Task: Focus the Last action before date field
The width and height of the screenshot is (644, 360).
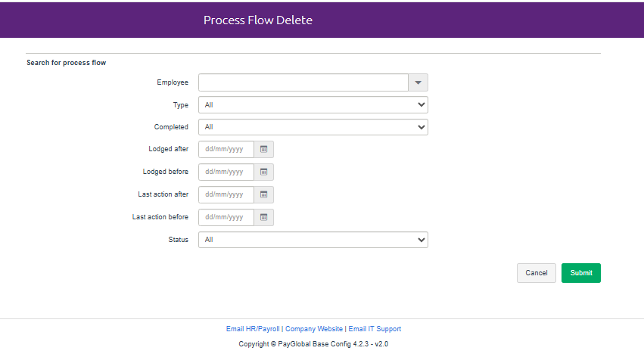Action: tap(226, 218)
